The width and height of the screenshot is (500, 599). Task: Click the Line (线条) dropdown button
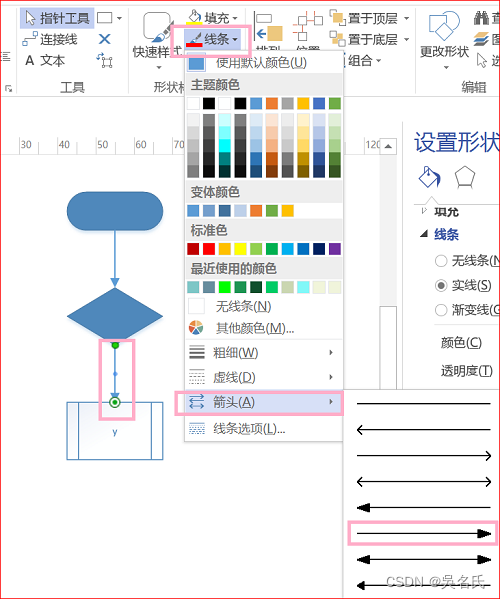212,39
